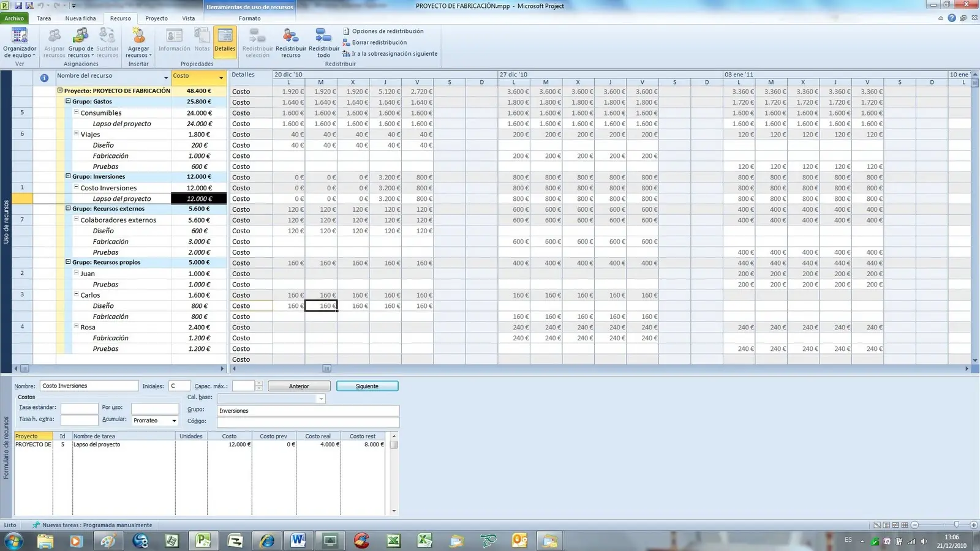Viewport: 980px width, 551px height.
Task: Click the timephased grid horizontal scrollbar thumb
Action: (327, 369)
